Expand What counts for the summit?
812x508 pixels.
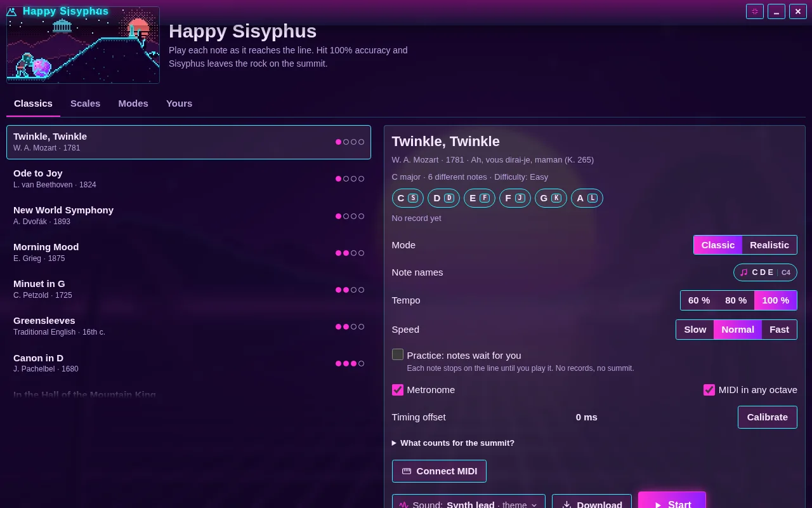[x=453, y=443]
